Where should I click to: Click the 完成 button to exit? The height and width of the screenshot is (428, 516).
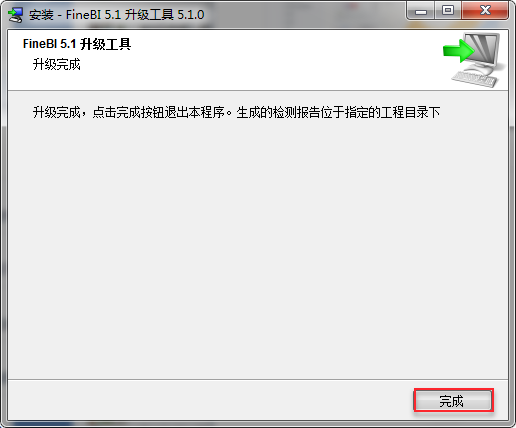453,400
